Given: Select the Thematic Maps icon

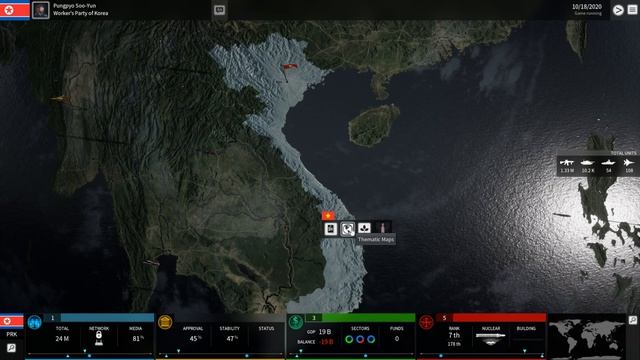Looking at the screenshot, I should tap(347, 229).
